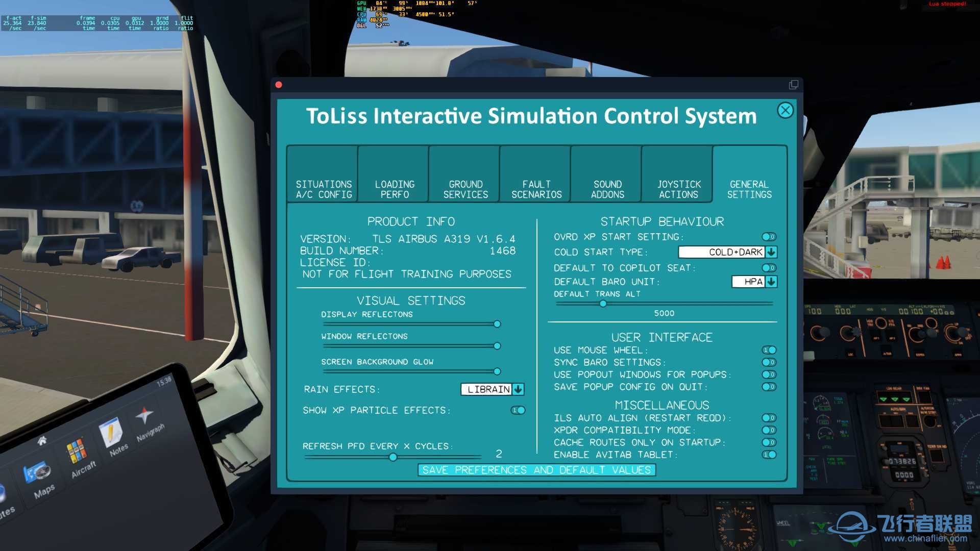Screen dimensions: 980x551
Task: Switch to the Loading Perfo tab
Action: (395, 174)
